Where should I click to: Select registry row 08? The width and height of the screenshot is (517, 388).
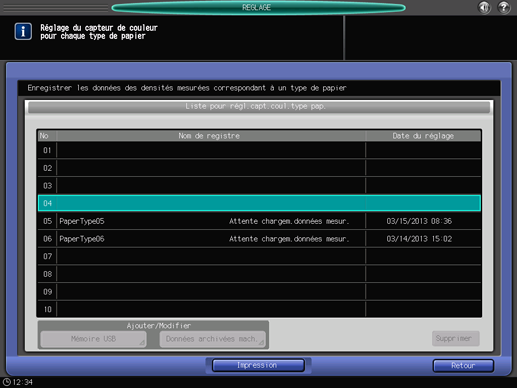click(259, 274)
